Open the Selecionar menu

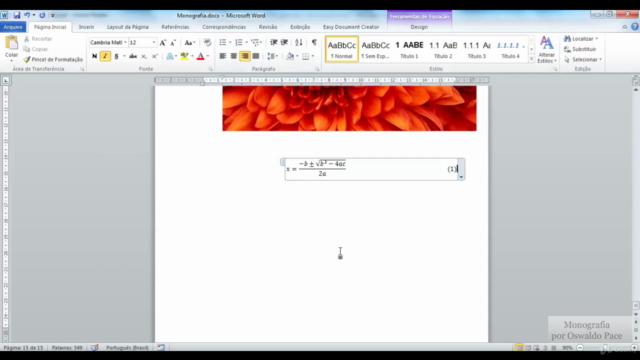[x=583, y=60]
